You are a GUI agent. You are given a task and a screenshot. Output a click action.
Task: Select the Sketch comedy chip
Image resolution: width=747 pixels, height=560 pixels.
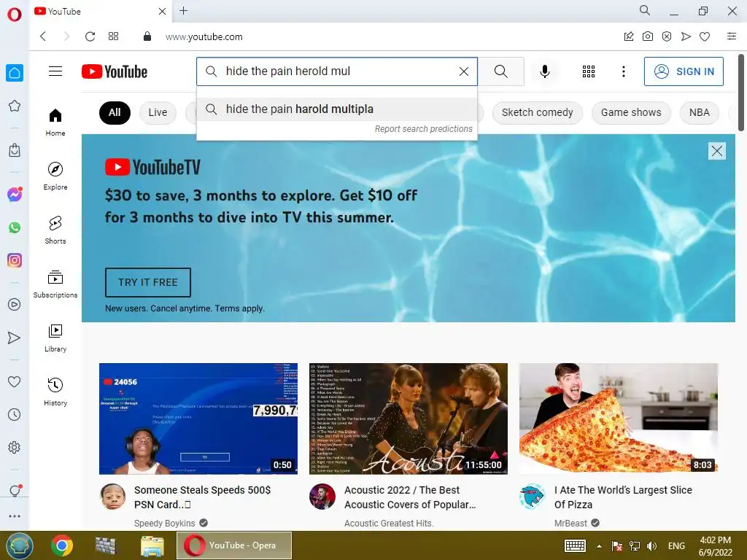pos(537,113)
